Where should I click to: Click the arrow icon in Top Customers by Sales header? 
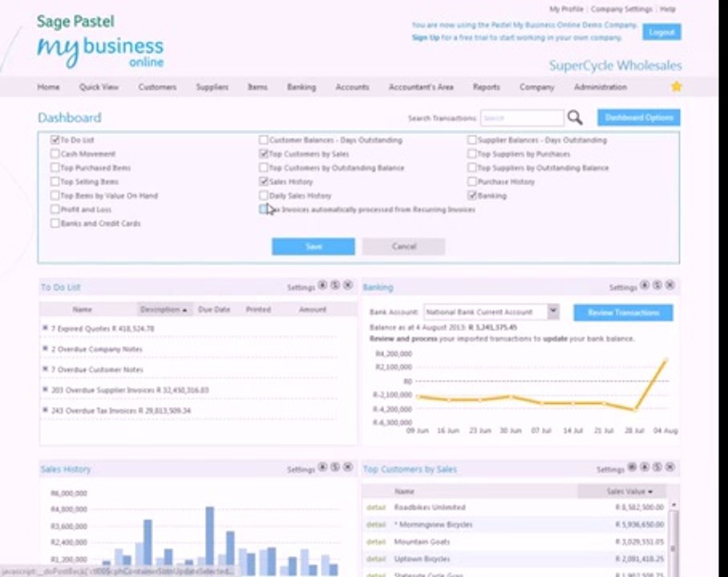(645, 467)
